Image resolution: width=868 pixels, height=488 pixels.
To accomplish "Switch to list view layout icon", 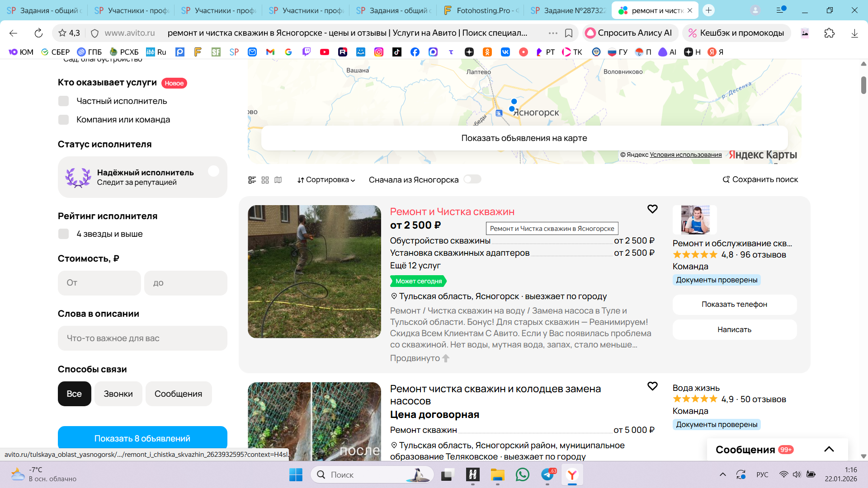I will [252, 180].
